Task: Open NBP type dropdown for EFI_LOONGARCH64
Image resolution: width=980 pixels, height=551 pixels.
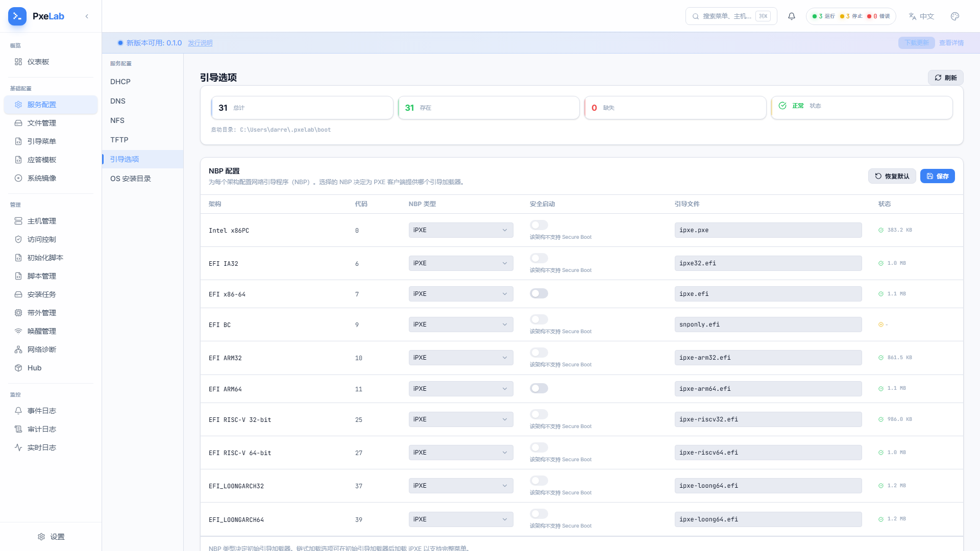Action: [461, 519]
